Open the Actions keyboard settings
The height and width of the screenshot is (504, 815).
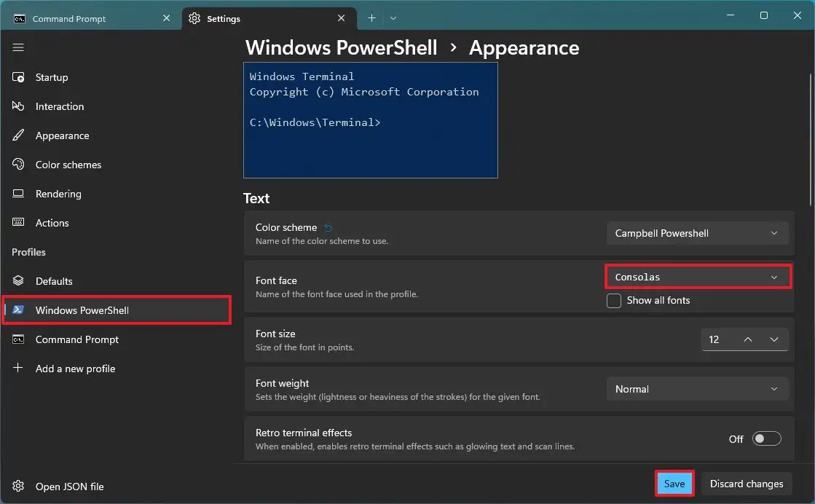click(x=52, y=223)
